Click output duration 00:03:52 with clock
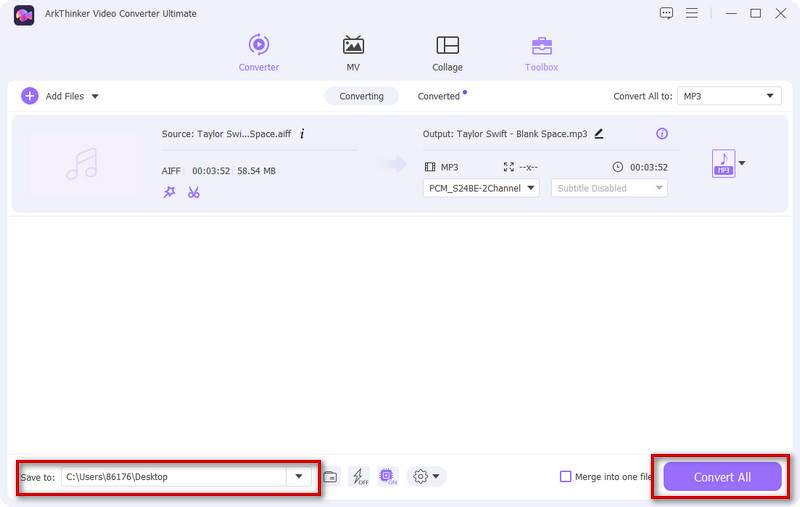The image size is (800, 507). click(x=640, y=167)
